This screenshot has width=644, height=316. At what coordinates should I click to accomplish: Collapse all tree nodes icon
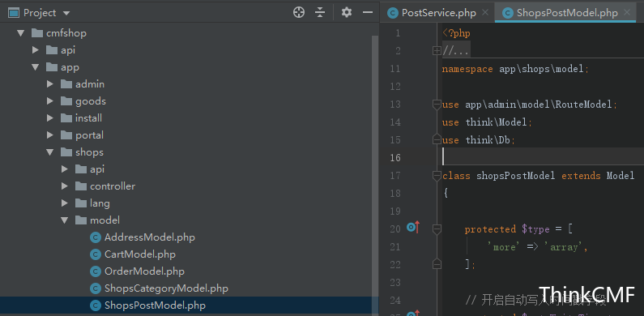(x=320, y=13)
